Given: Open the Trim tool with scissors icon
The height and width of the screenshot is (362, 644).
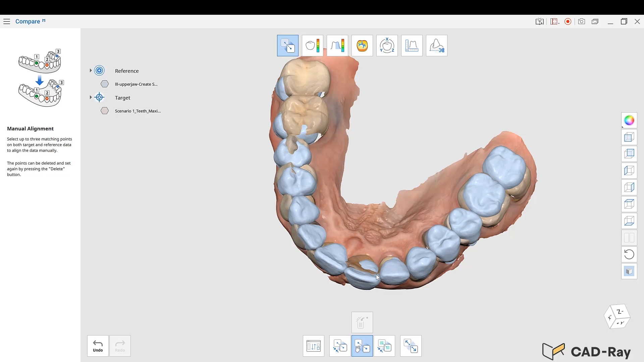Looking at the screenshot, I should [436, 46].
